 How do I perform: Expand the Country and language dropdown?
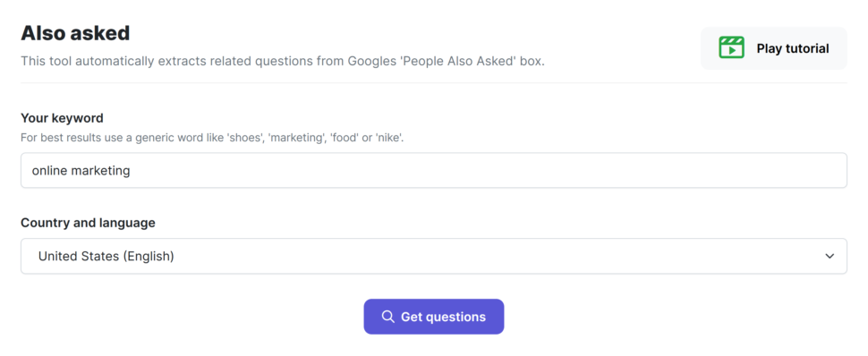coord(433,256)
